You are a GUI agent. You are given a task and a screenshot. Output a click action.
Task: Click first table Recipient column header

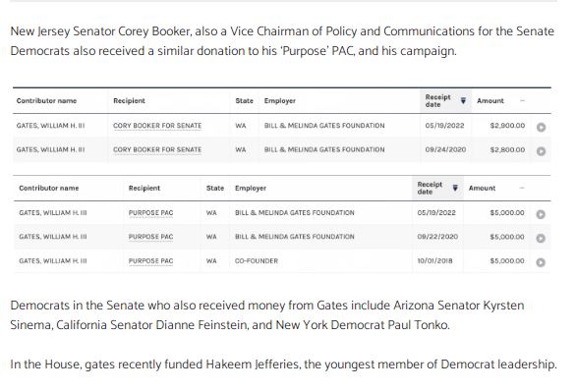click(x=129, y=100)
